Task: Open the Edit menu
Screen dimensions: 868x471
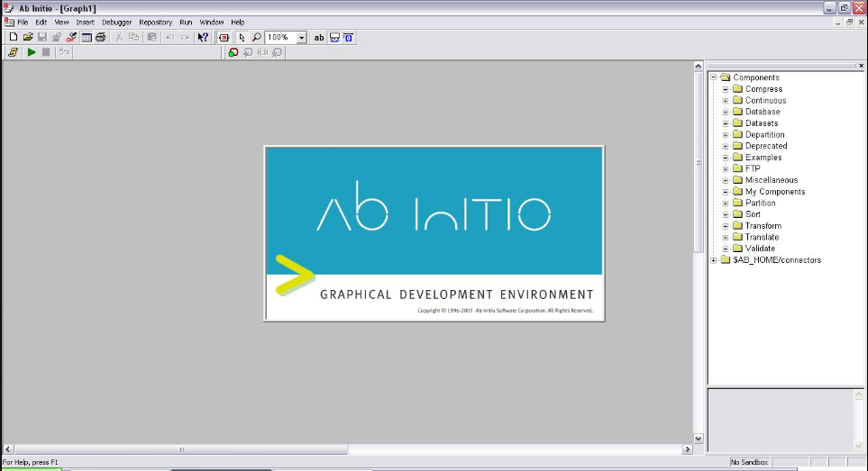Action: click(x=41, y=23)
